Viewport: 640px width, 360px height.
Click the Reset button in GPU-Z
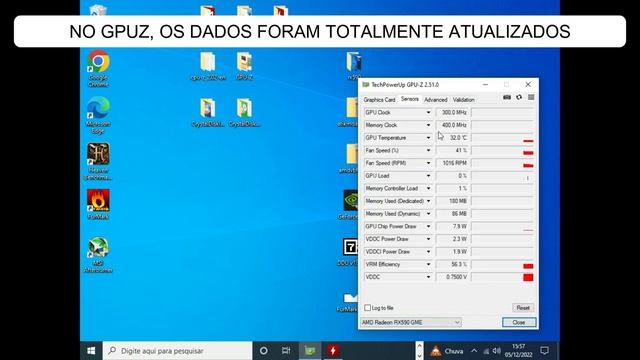(x=523, y=308)
